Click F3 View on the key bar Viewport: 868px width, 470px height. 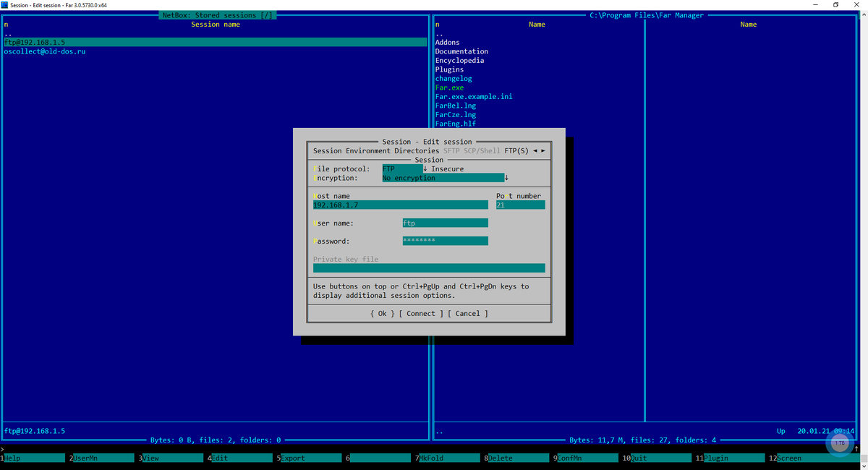[172, 458]
